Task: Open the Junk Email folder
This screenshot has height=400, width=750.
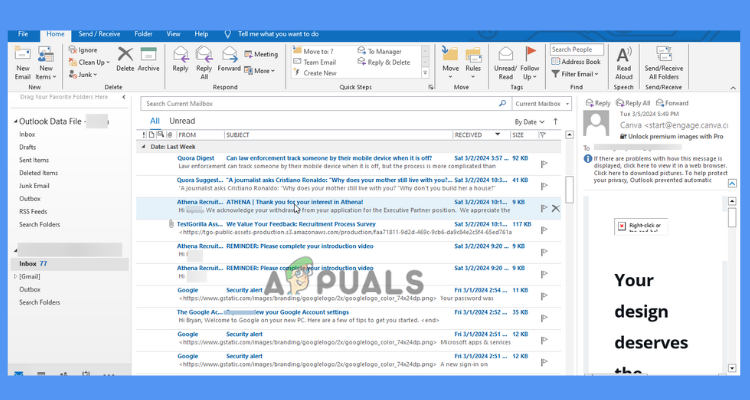Action: coord(34,186)
